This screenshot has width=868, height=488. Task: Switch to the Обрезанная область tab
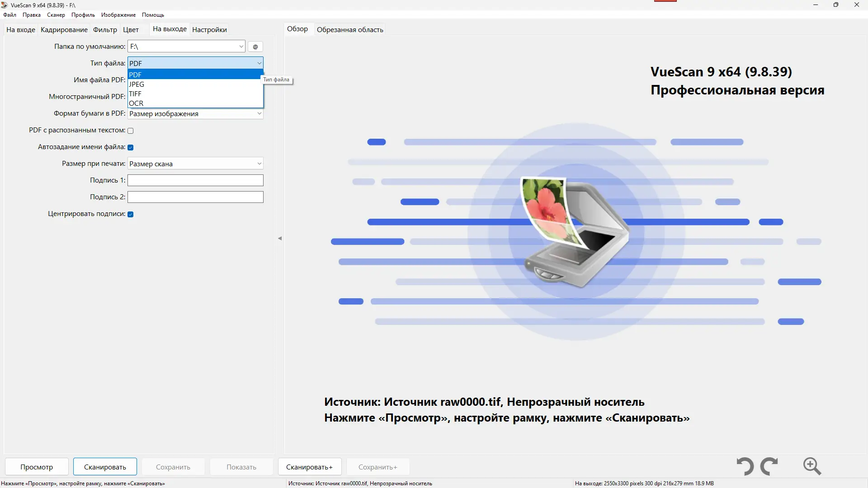click(349, 29)
